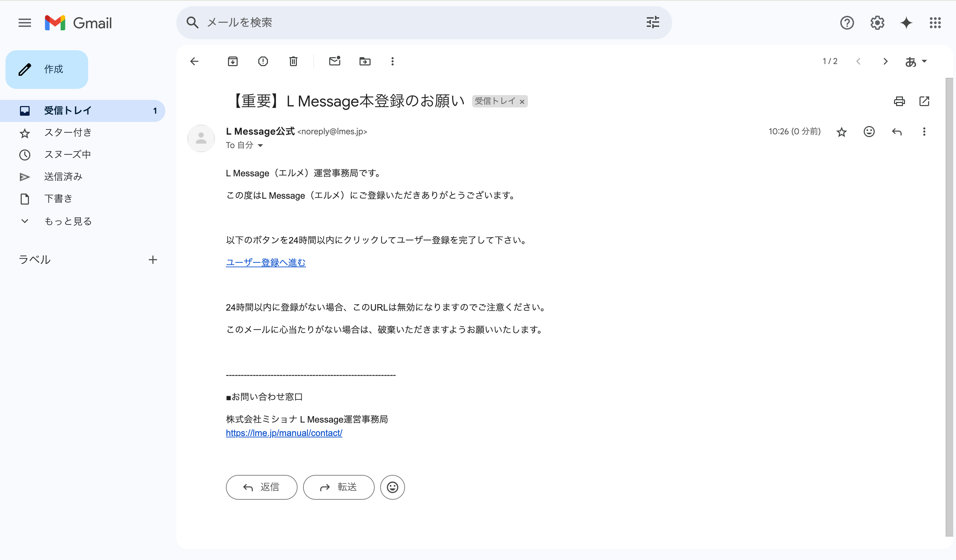Open the settings gear icon
Image resolution: width=956 pixels, height=560 pixels.
click(877, 23)
